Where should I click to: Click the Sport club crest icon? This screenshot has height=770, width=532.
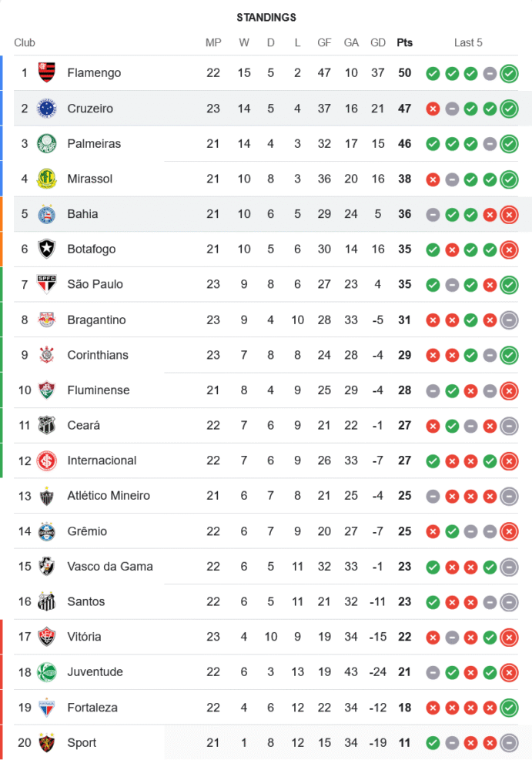click(x=47, y=742)
